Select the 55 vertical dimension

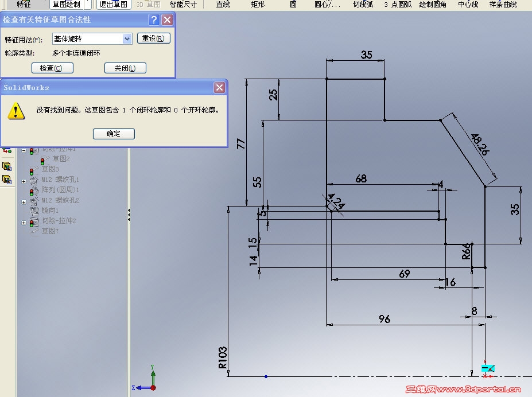[x=257, y=182]
